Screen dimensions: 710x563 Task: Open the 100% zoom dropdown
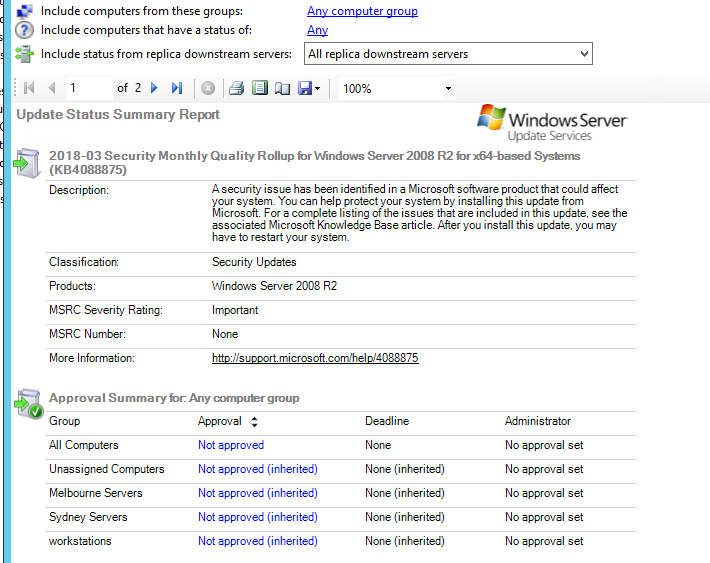pos(448,88)
